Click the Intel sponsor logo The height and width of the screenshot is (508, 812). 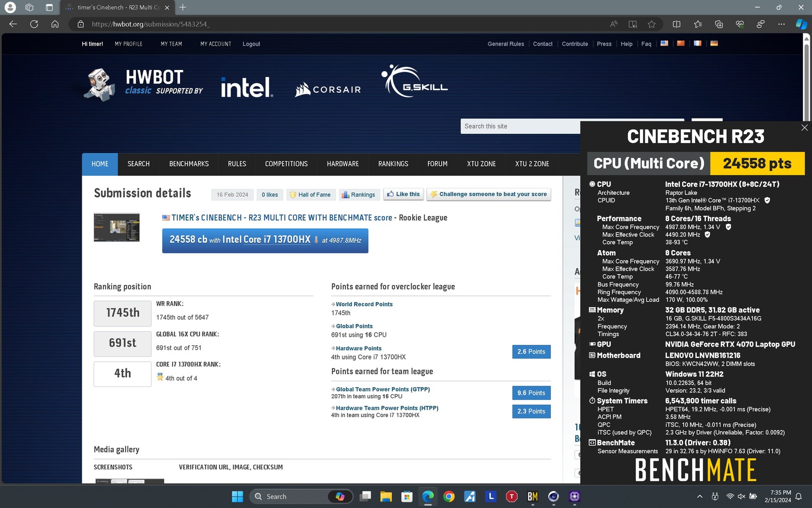(x=247, y=87)
